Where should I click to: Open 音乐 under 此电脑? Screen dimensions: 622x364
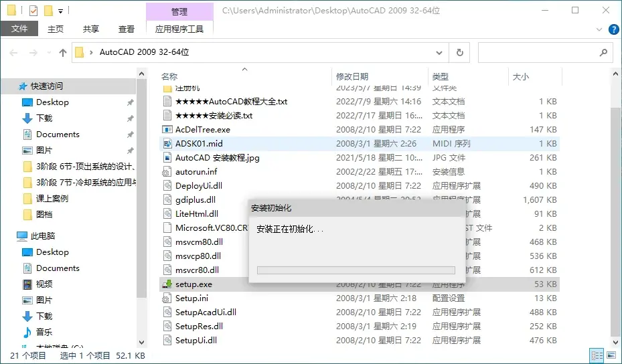[44, 332]
